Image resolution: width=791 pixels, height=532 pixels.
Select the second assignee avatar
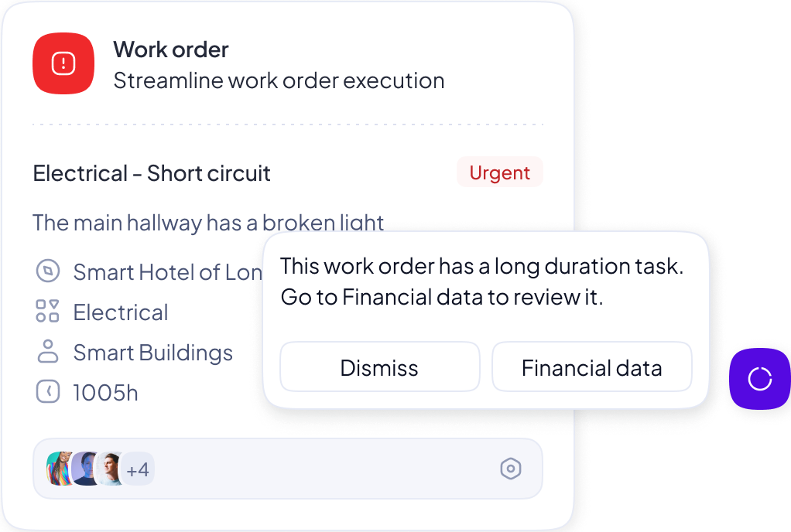pos(85,469)
